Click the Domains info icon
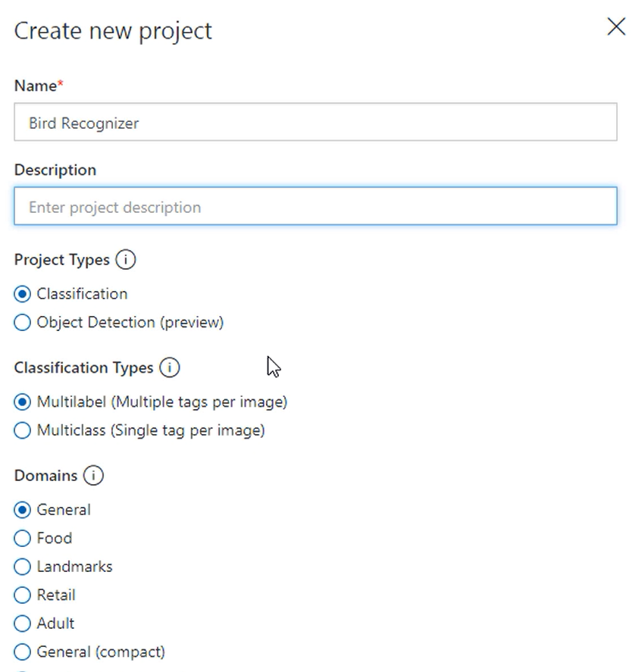The image size is (642, 672). pyautogui.click(x=93, y=476)
